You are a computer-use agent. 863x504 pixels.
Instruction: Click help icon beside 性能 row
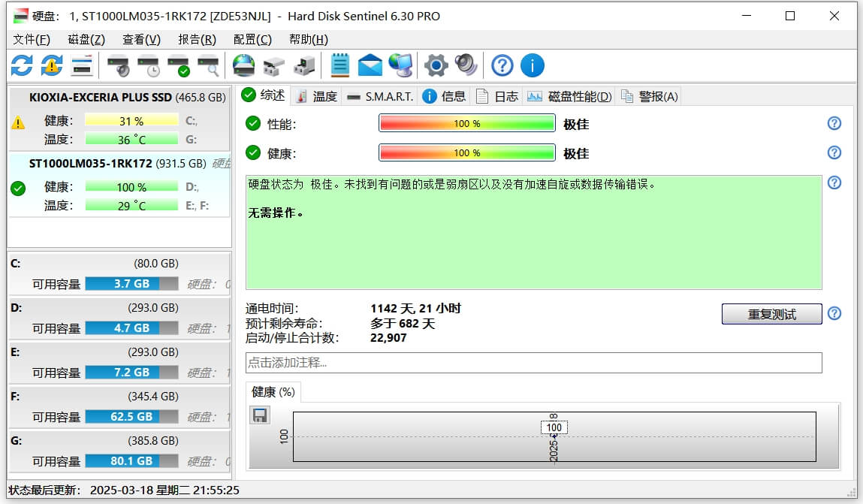[x=834, y=123]
